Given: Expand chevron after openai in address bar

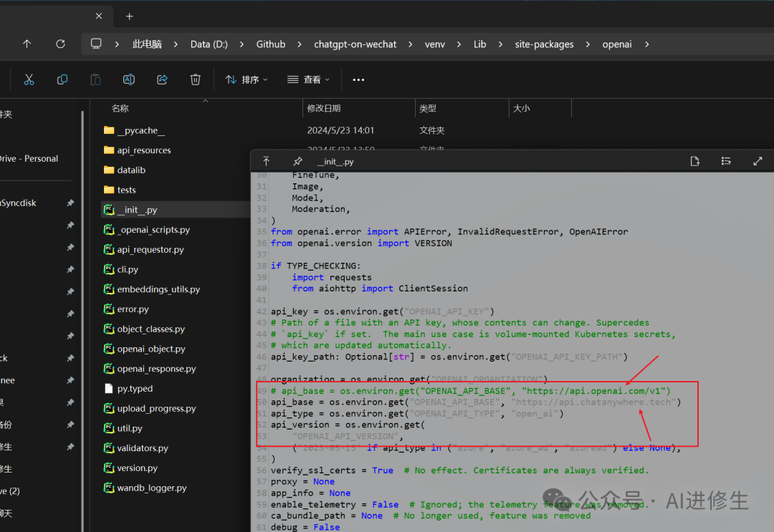Looking at the screenshot, I should [646, 44].
